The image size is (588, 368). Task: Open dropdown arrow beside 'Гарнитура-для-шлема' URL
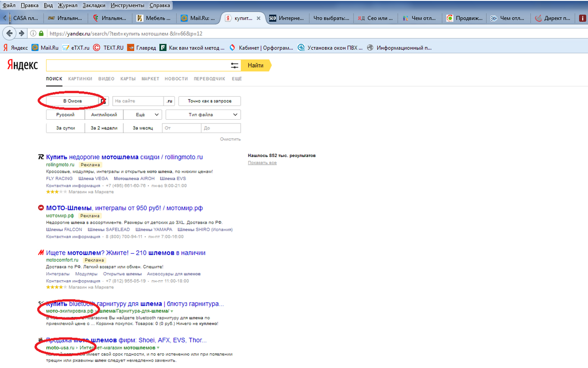click(x=172, y=311)
